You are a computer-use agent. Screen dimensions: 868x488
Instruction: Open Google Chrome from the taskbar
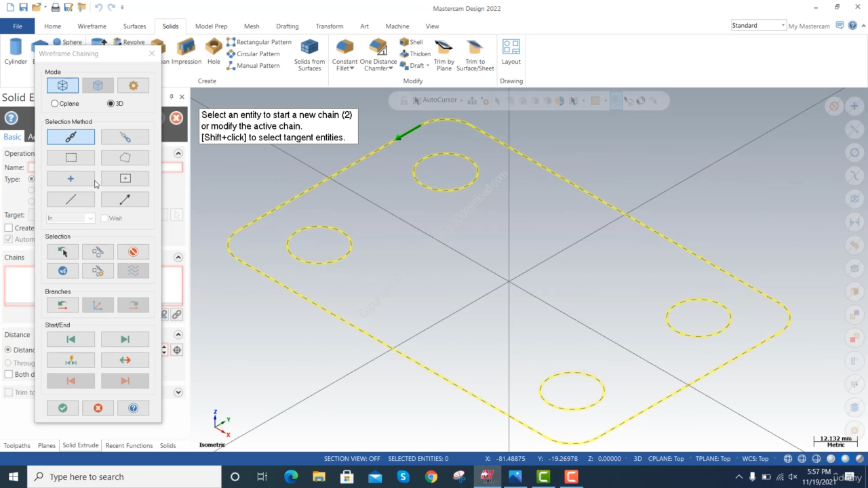[x=431, y=476]
